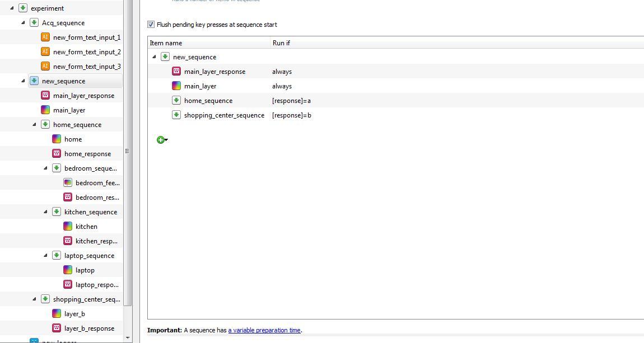Click the new_form_text_input_1 form icon

point(45,37)
